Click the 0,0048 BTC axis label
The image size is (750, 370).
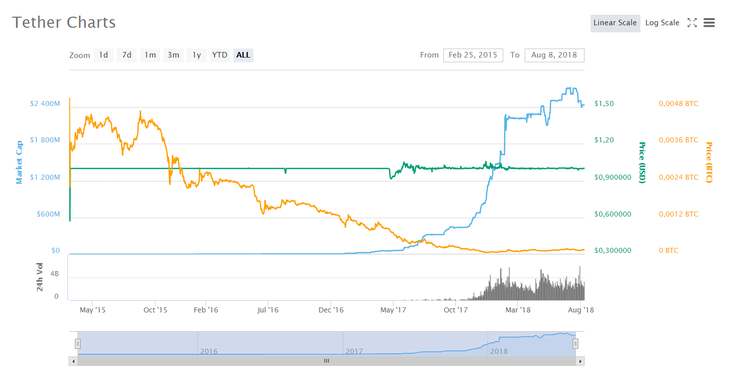coord(678,103)
